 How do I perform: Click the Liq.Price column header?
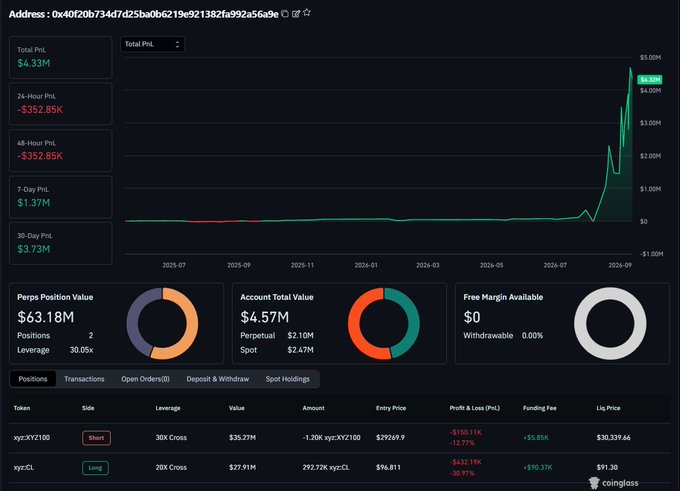point(608,408)
